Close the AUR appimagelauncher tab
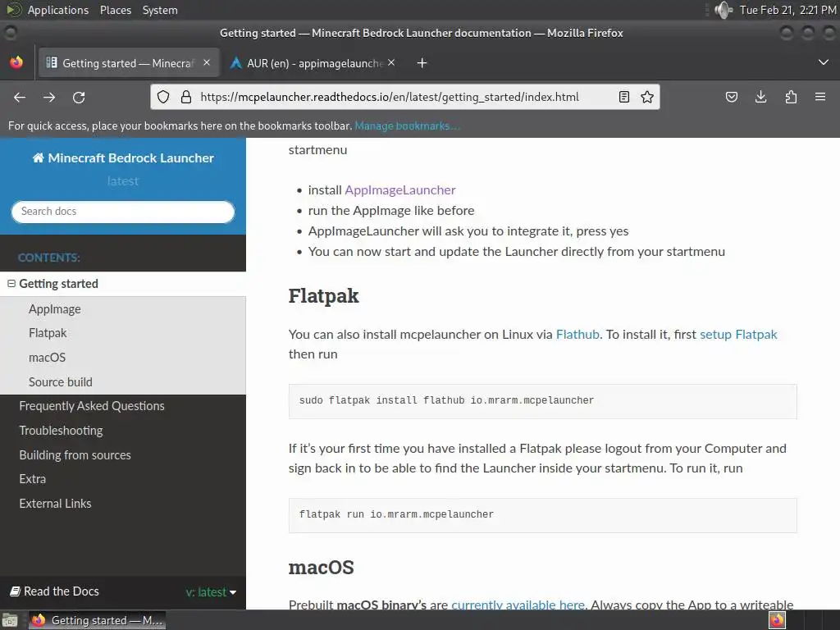The image size is (840, 630). click(391, 62)
